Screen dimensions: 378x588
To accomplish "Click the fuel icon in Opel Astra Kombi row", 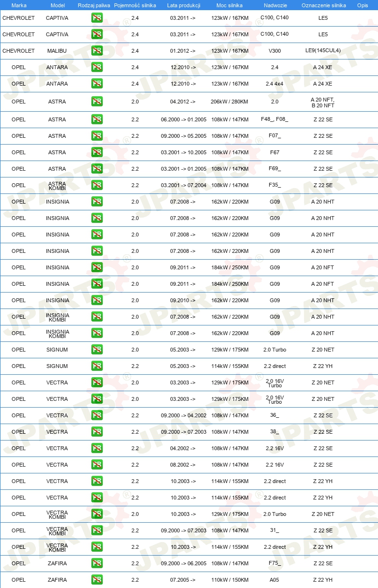I will point(97,185).
